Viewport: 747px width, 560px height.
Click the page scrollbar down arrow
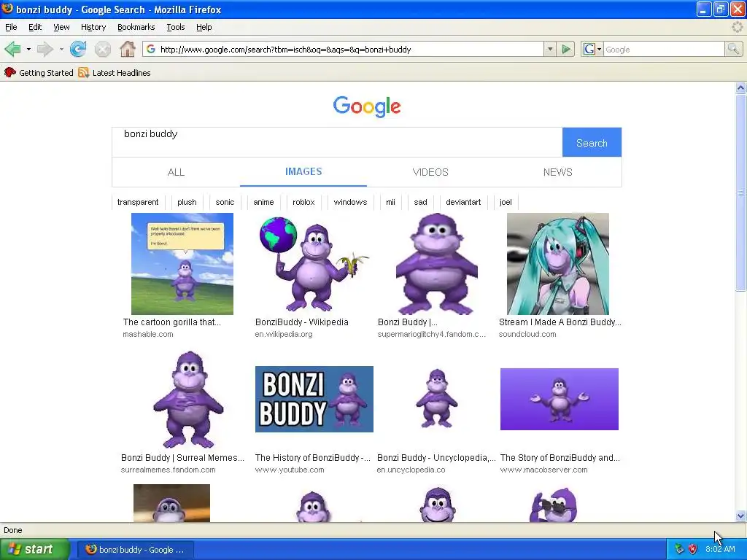click(x=740, y=516)
